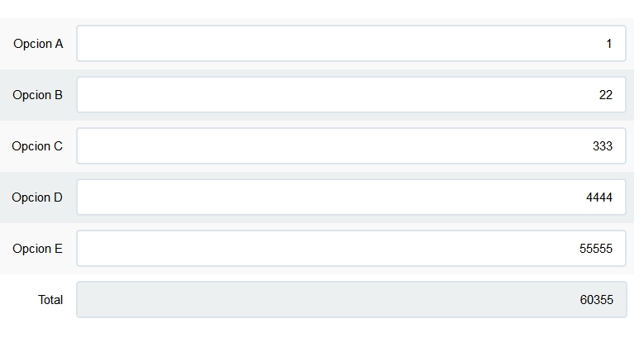Click the Opcion A input field
644x352 pixels.
pyautogui.click(x=351, y=44)
